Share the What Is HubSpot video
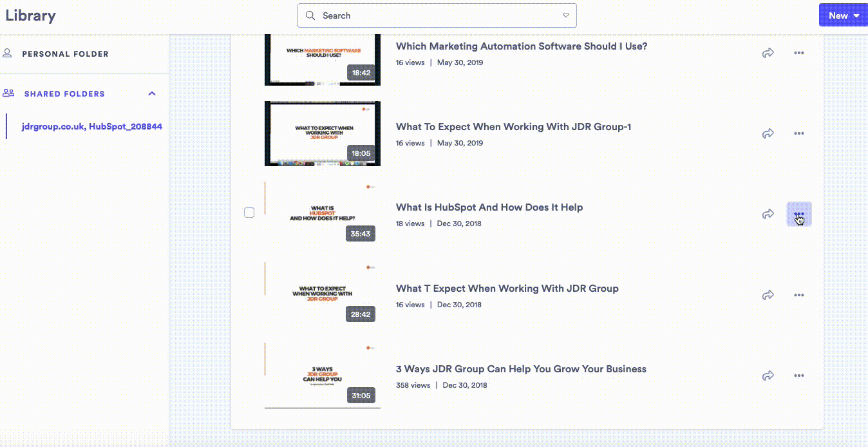This screenshot has height=447, width=868. [768, 214]
